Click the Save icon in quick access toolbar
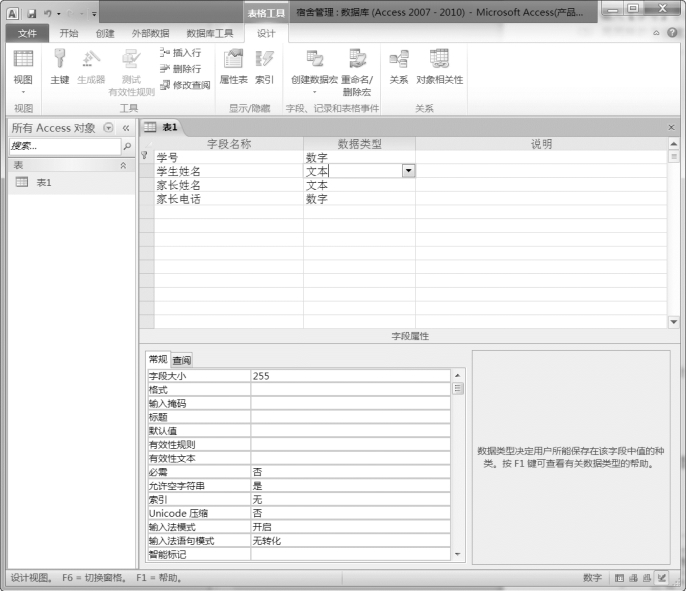Viewport: 686px width, 591px height. point(32,14)
